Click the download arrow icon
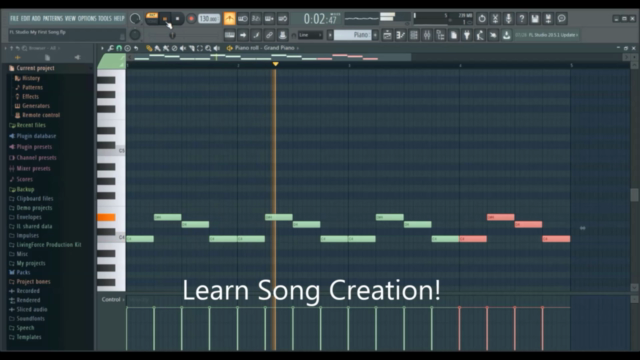Image resolution: width=640 pixels, height=360 pixels. 506,35
